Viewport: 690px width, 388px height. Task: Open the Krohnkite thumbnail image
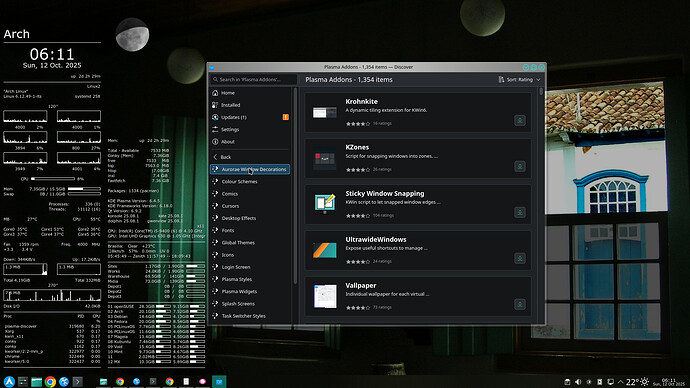click(x=325, y=113)
